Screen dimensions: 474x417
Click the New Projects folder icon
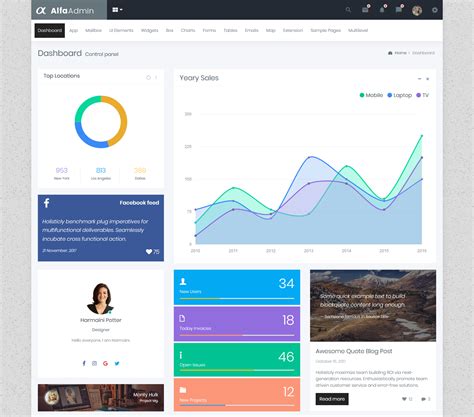(183, 390)
